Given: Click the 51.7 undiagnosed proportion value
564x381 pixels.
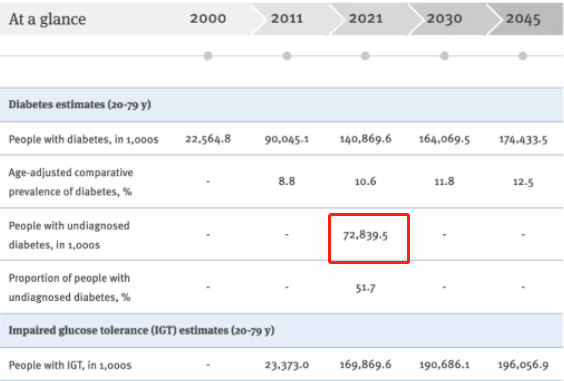Looking at the screenshot, I should click(365, 287).
